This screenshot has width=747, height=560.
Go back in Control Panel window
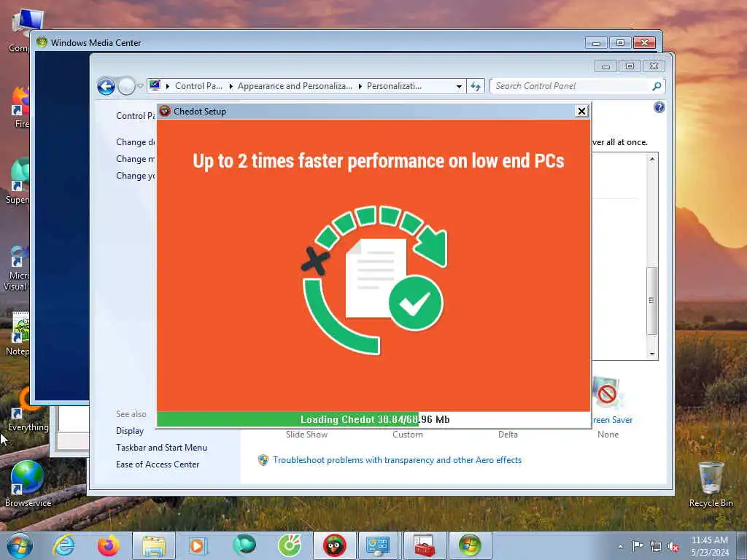[106, 87]
